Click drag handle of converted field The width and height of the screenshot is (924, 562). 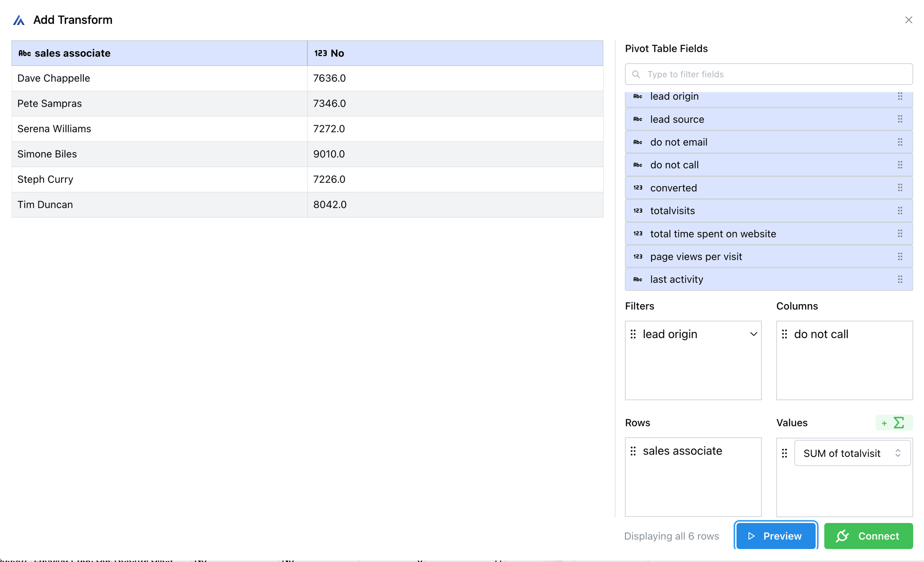point(900,188)
